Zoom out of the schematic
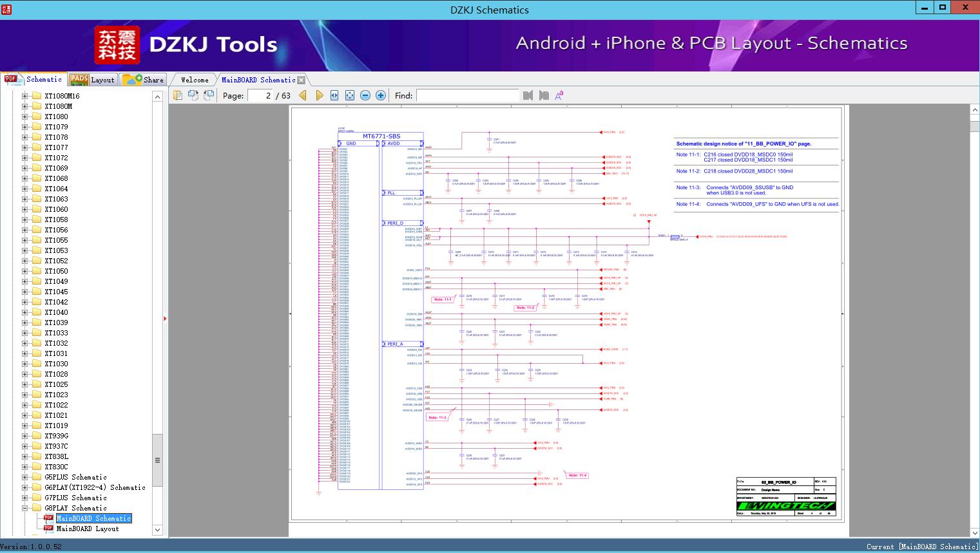The image size is (980, 553). (x=365, y=95)
